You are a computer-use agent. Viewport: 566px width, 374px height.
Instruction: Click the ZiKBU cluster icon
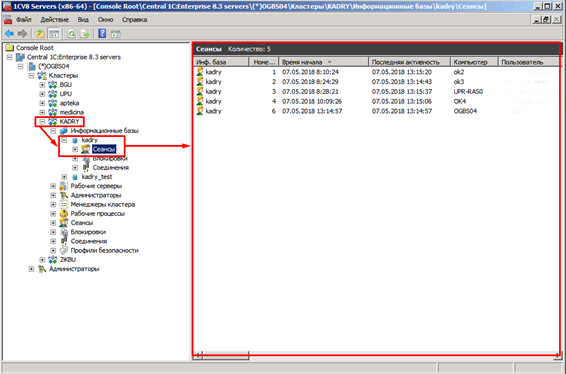pos(53,260)
